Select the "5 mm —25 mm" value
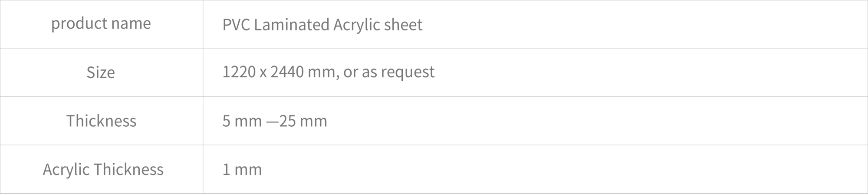The width and height of the screenshot is (868, 194). click(275, 121)
